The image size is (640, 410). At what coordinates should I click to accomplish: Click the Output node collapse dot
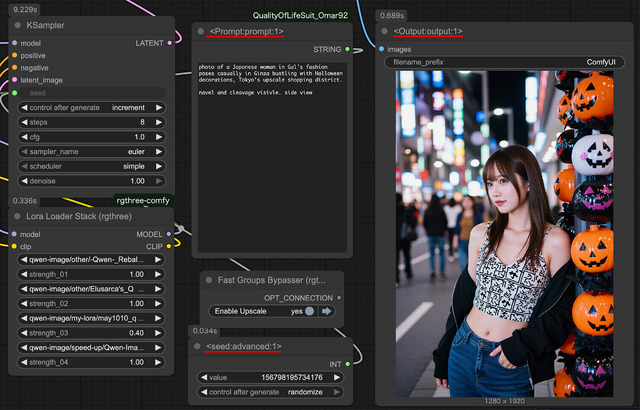click(384, 32)
